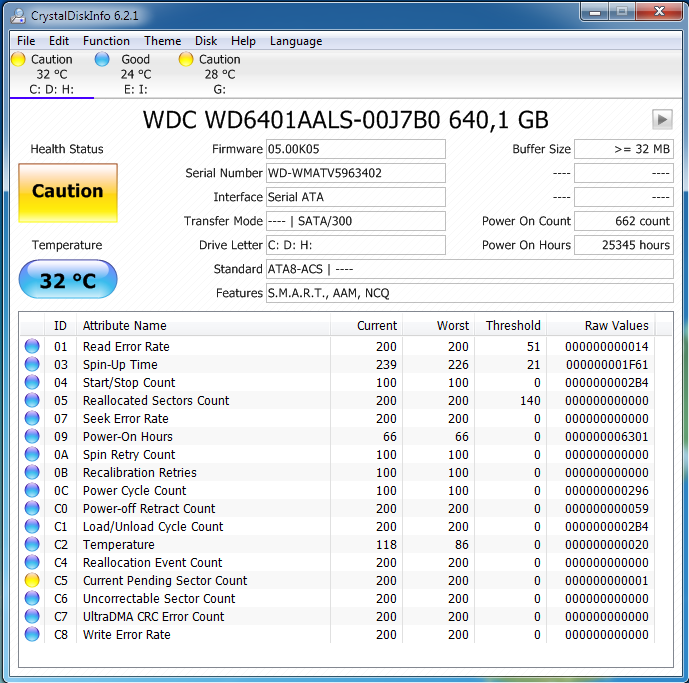Click the status icon for Load/Unload Cycle Count
Viewport: 689px width, 683px height.
tap(32, 527)
